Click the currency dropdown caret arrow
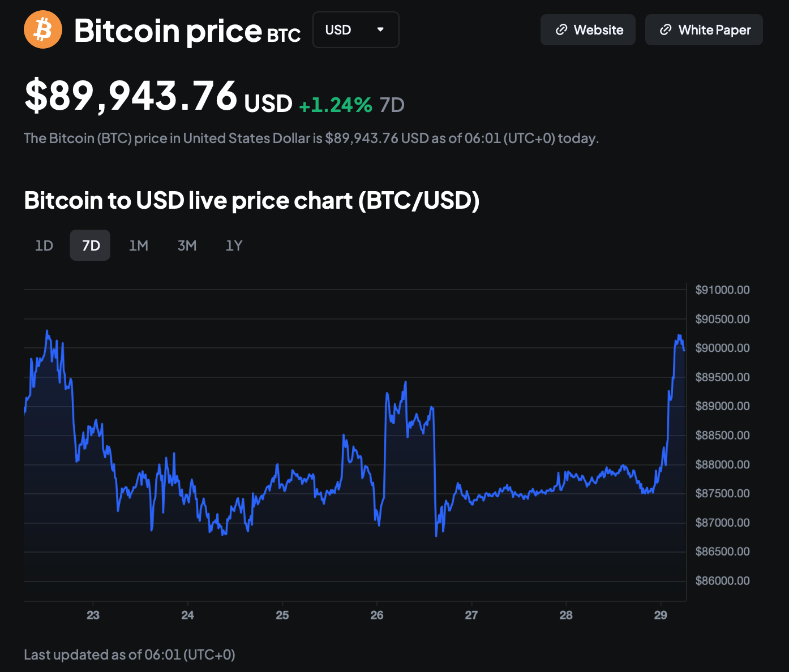Screen dimensions: 789x672 [380, 29]
